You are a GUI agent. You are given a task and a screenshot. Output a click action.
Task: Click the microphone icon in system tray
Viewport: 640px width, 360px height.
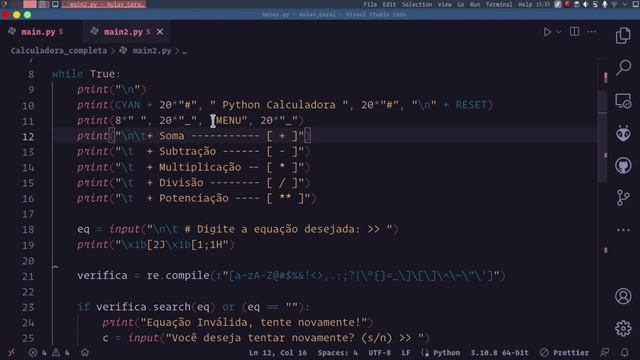(x=604, y=4)
